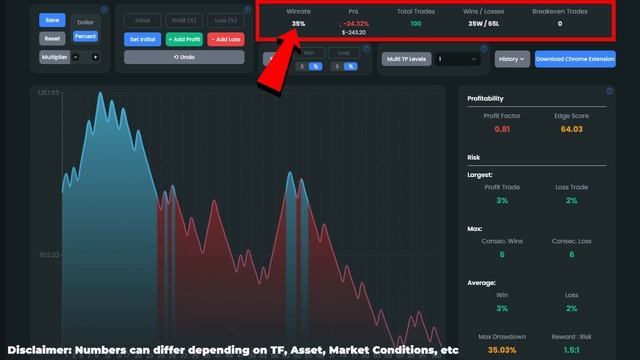Click the small Loss input beside Win
Screen dimensions: 640x360
pyautogui.click(x=344, y=53)
